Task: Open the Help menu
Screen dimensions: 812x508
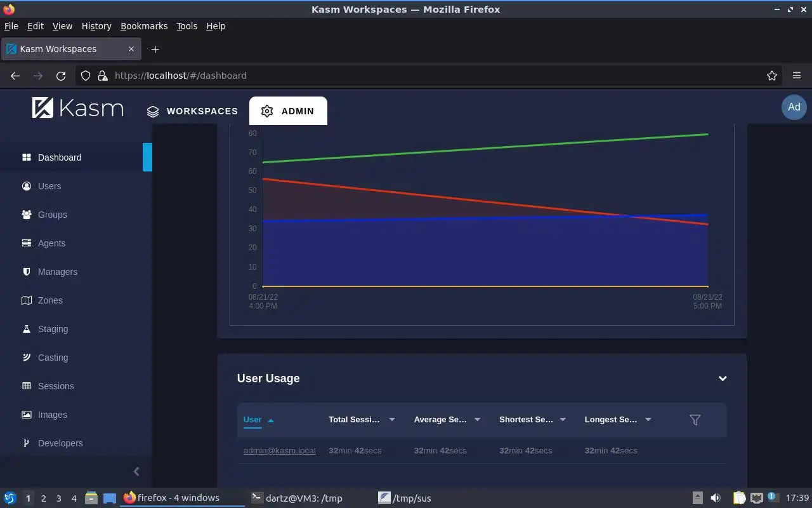Action: tap(216, 26)
